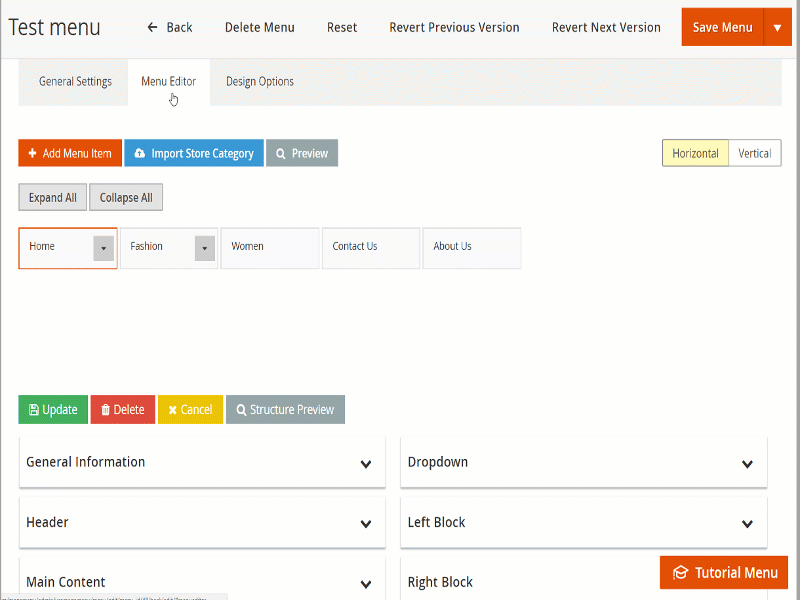The image size is (800, 600).
Task: Expand the Left Block section
Action: [747, 524]
